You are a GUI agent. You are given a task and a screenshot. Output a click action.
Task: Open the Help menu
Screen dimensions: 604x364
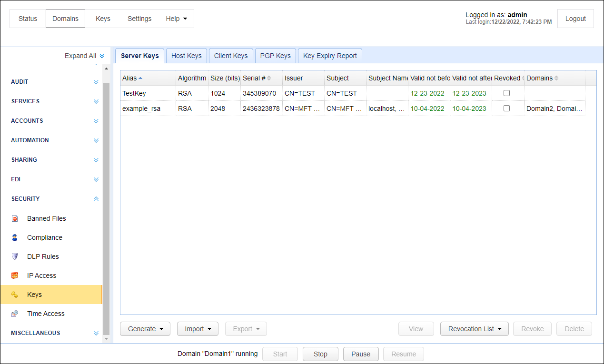point(176,19)
